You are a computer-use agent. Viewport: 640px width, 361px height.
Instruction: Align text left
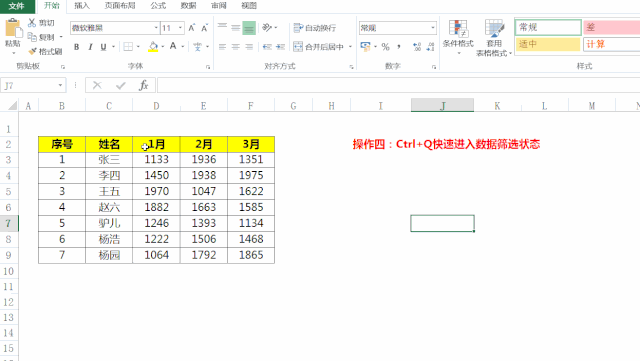(222, 47)
